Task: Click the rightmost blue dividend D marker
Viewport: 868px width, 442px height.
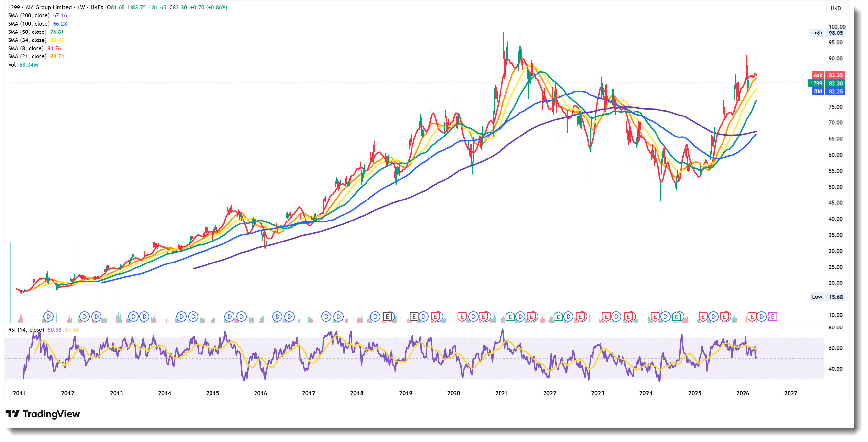Action: coord(762,316)
